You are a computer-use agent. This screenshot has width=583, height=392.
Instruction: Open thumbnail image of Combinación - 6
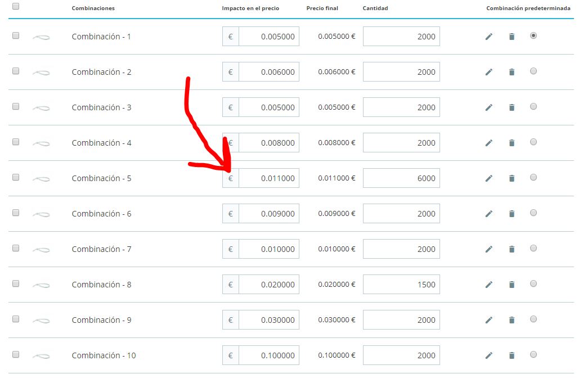point(41,214)
